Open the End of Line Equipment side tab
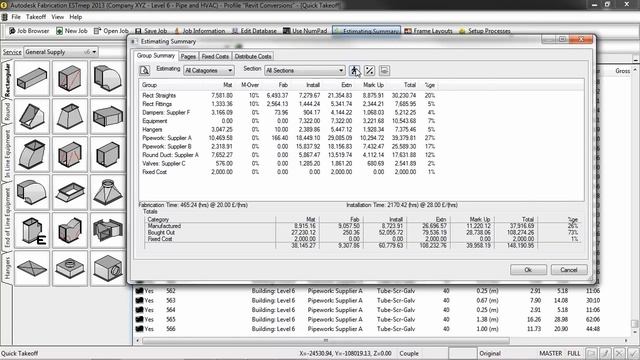 coord(7,217)
